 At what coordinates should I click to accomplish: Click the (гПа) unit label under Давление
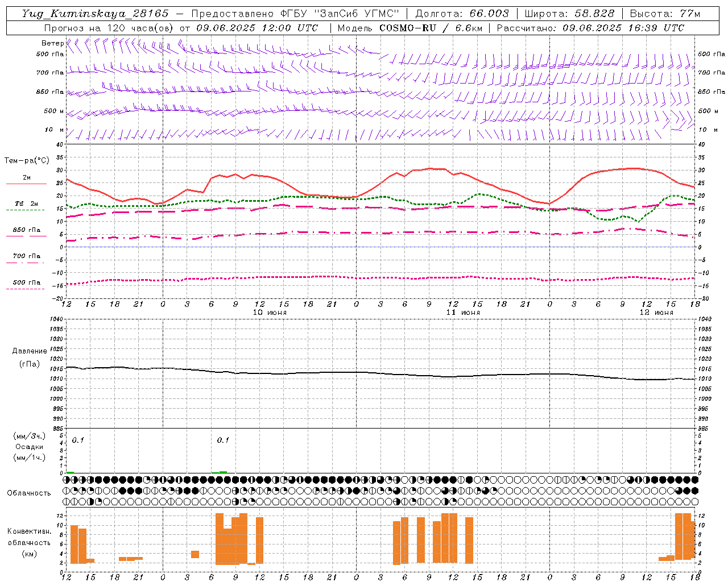tap(30, 364)
